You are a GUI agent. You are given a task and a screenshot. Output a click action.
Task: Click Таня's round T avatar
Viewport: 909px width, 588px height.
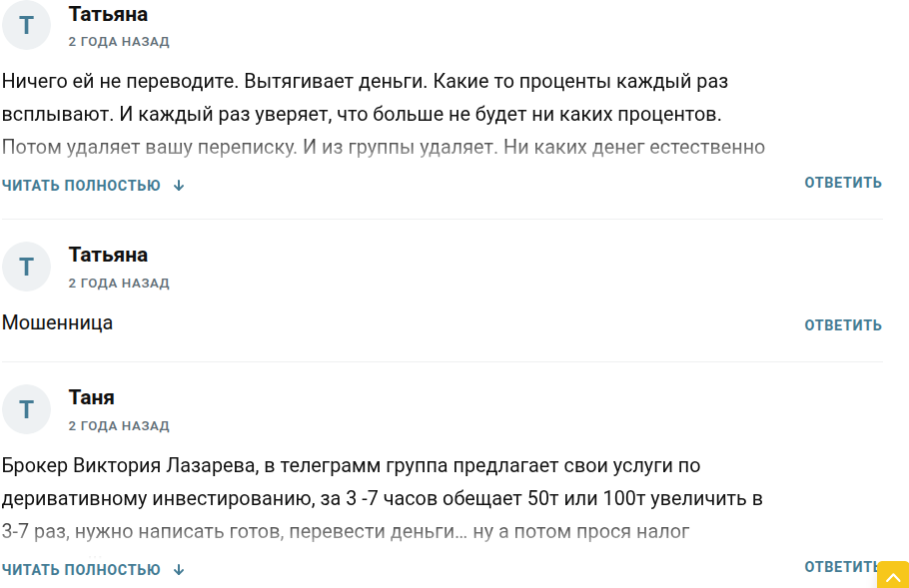coord(26,409)
